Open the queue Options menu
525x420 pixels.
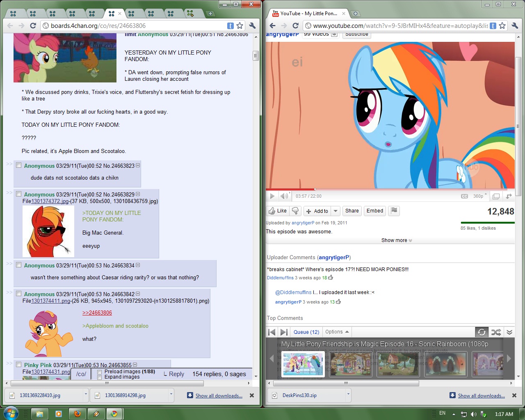(x=337, y=332)
